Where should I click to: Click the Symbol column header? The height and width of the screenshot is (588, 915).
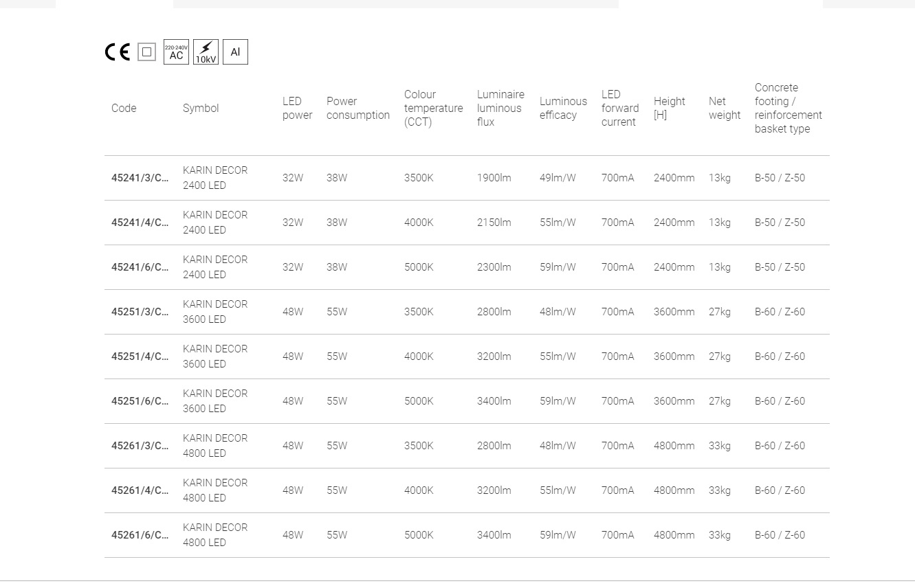tap(201, 109)
